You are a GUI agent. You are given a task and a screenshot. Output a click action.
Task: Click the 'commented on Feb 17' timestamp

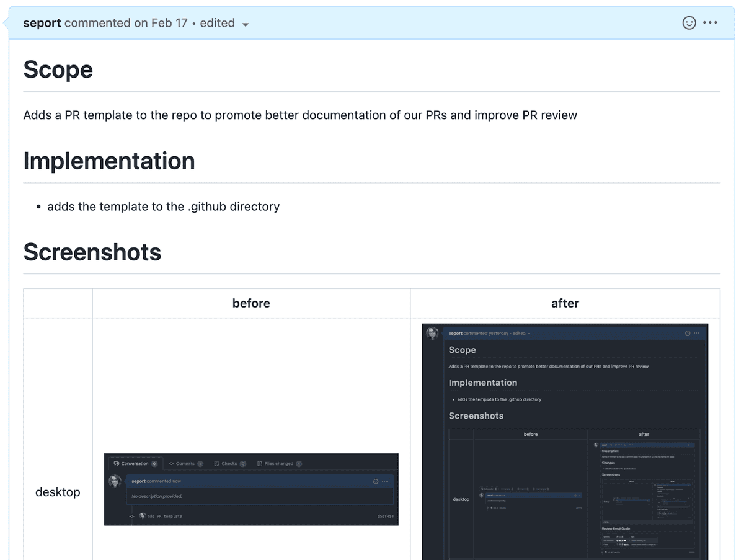point(126,23)
